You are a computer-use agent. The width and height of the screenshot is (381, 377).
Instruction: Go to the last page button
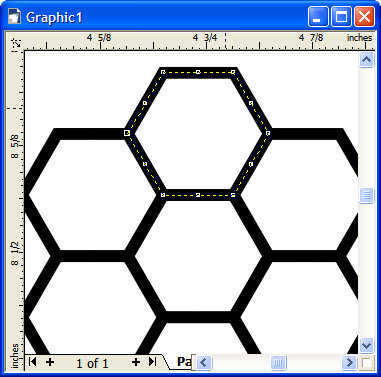point(153,361)
